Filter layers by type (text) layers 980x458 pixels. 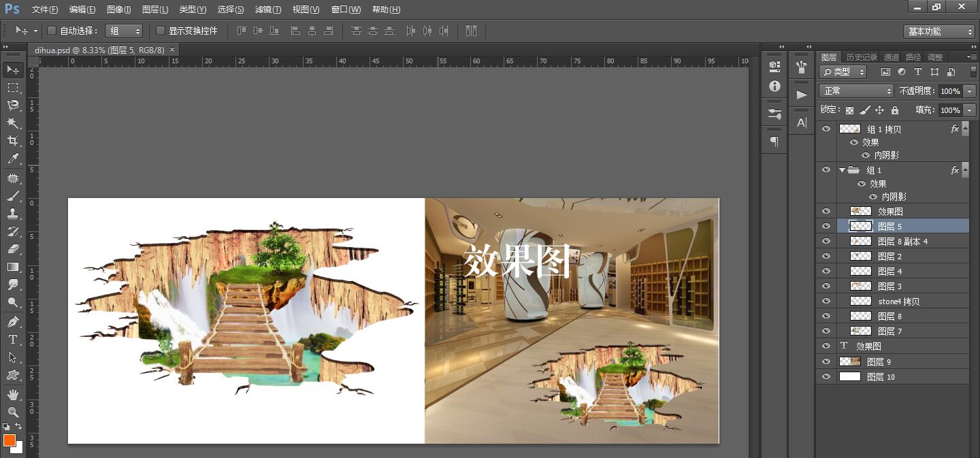[x=917, y=71]
